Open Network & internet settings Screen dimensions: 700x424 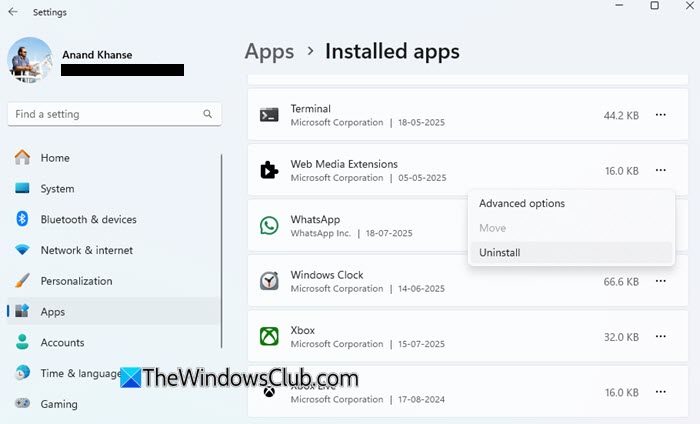coord(113,250)
